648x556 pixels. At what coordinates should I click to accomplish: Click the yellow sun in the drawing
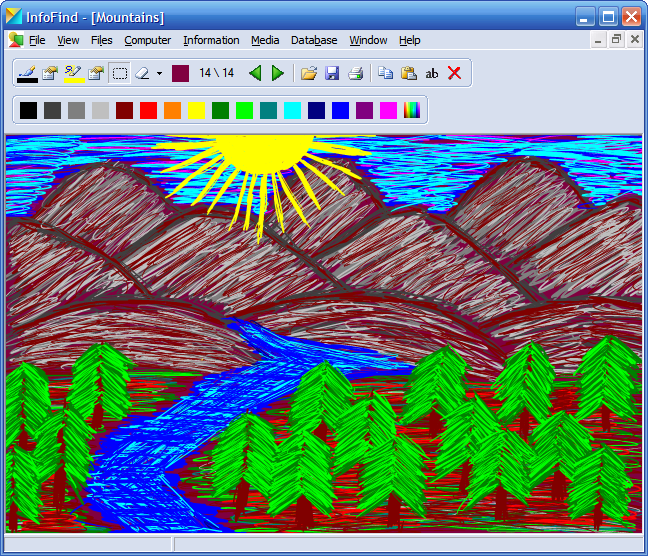(264, 153)
